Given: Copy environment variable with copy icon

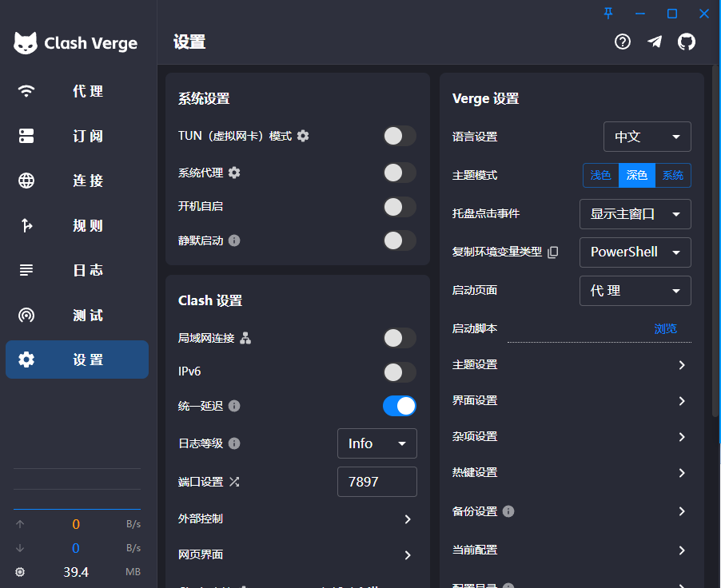Looking at the screenshot, I should [553, 252].
